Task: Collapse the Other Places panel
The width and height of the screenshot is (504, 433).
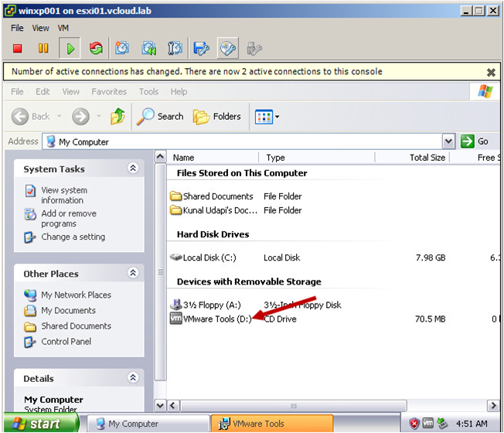Action: 133,273
